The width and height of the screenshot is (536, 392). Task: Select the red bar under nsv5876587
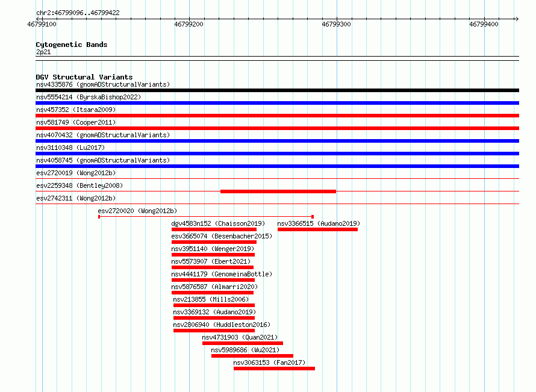[213, 293]
